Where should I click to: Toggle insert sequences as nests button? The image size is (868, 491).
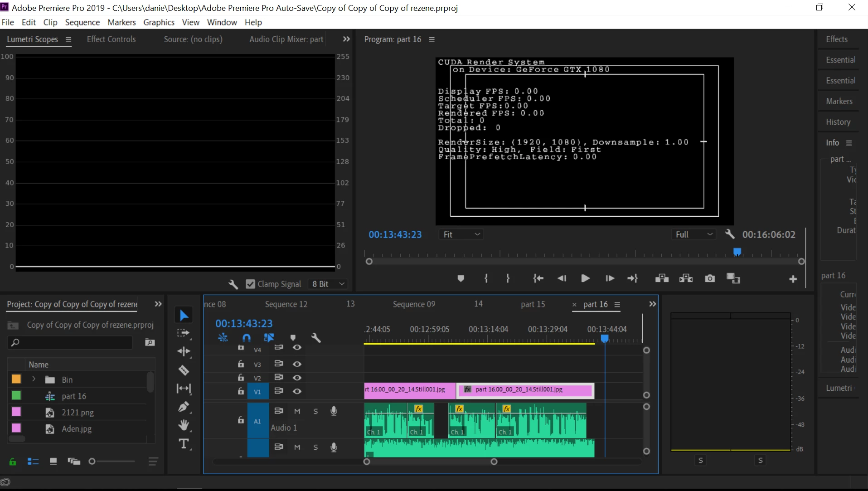(223, 338)
